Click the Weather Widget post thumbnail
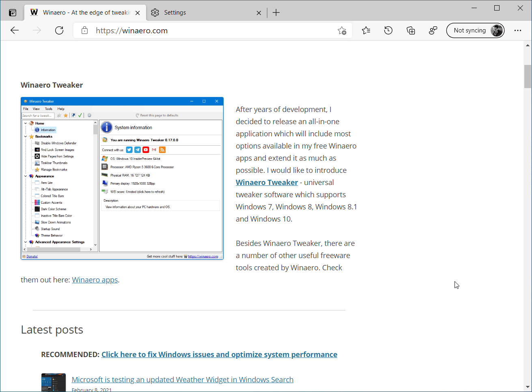Image resolution: width=532 pixels, height=392 pixels. pyautogui.click(x=53, y=382)
